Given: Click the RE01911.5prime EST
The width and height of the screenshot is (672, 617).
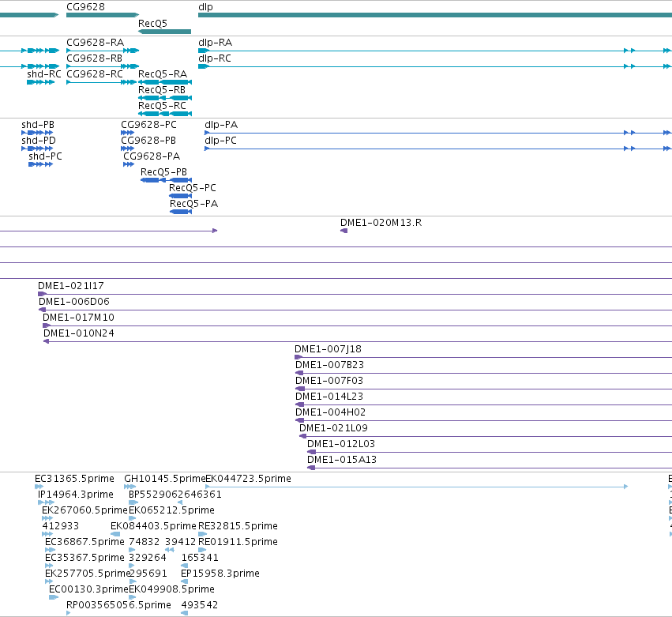Looking at the screenshot, I should [202, 550].
